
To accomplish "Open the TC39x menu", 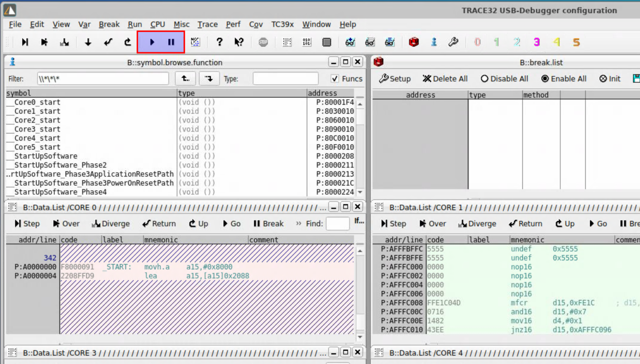I will point(283,24).
